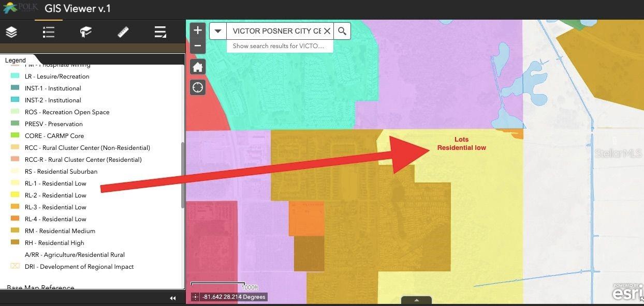This screenshot has height=306, width=644.
Task: Click the RL-2 Residential Low swatch
Action: click(x=15, y=195)
